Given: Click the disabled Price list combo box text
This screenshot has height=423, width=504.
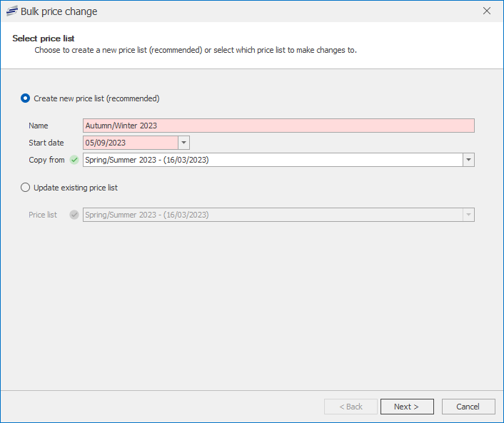Looking at the screenshot, I should coord(273,215).
